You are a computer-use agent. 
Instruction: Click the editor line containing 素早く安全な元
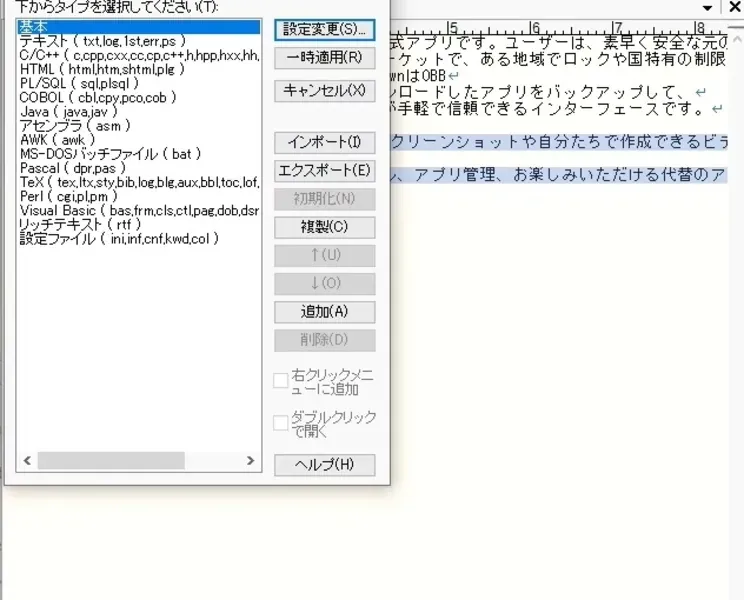[x=559, y=43]
